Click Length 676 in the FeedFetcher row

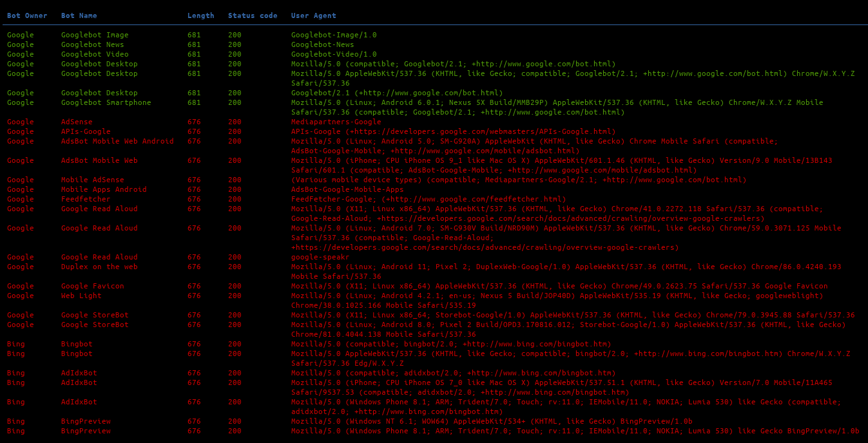point(194,199)
